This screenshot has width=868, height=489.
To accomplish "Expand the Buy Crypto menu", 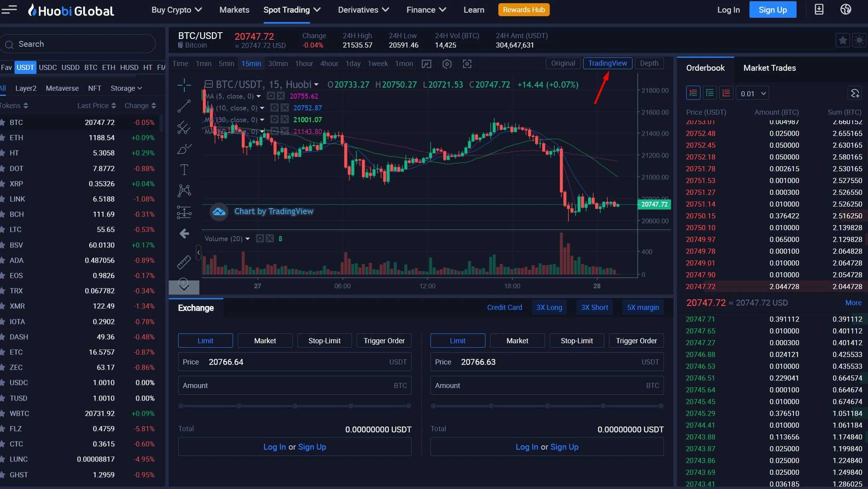I will tap(176, 10).
